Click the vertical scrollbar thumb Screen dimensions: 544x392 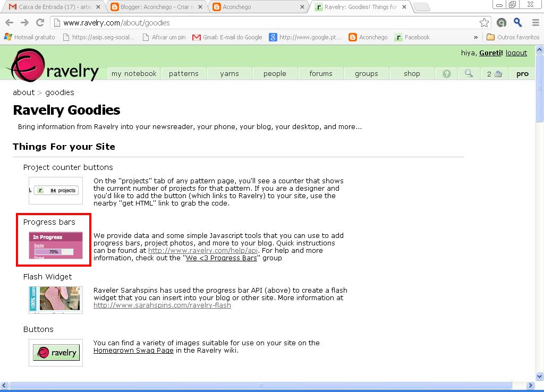tap(540, 89)
